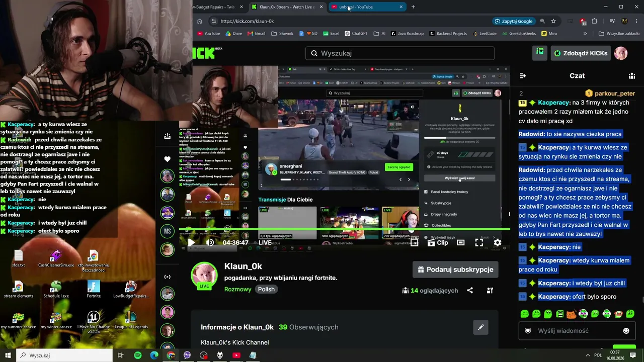Open the emoji picker in the chat input
Screen dimensions: 644x362
tap(626, 331)
